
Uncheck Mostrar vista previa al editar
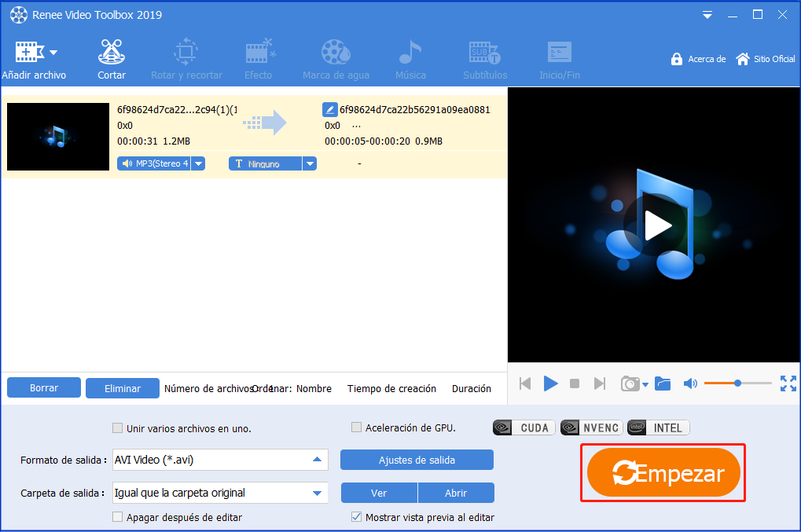(357, 517)
